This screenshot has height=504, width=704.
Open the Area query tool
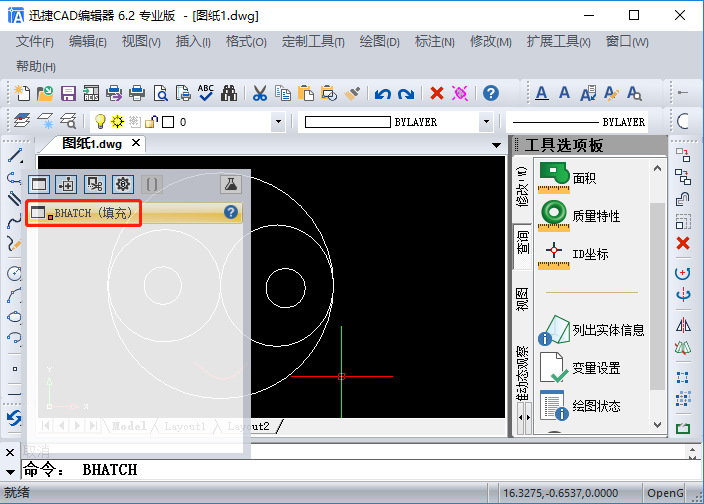click(x=568, y=178)
